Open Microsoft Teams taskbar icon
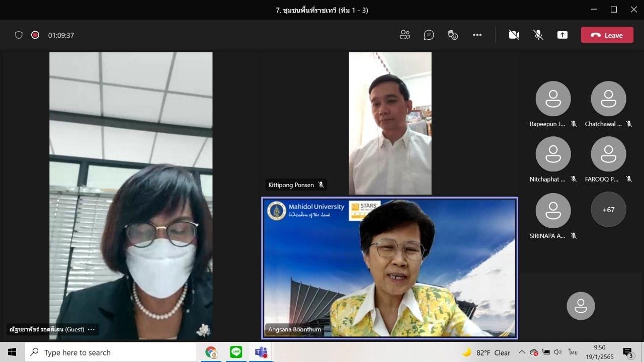The height and width of the screenshot is (362, 644). pos(261,352)
